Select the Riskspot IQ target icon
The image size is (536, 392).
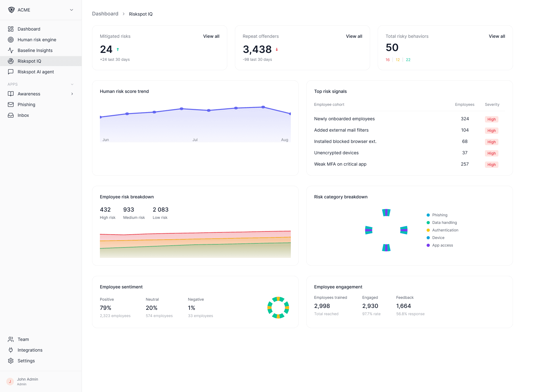pyautogui.click(x=11, y=61)
